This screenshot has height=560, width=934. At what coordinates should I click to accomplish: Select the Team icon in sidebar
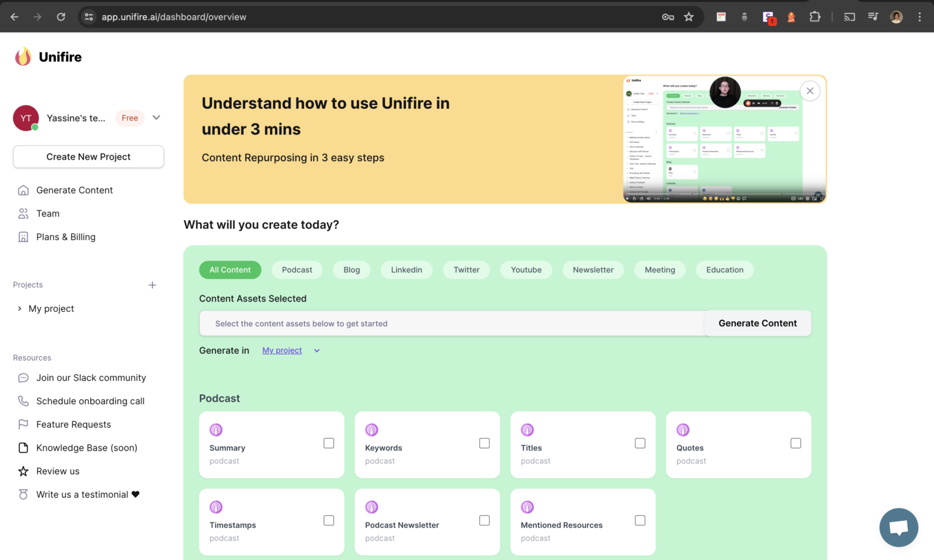pyautogui.click(x=23, y=213)
